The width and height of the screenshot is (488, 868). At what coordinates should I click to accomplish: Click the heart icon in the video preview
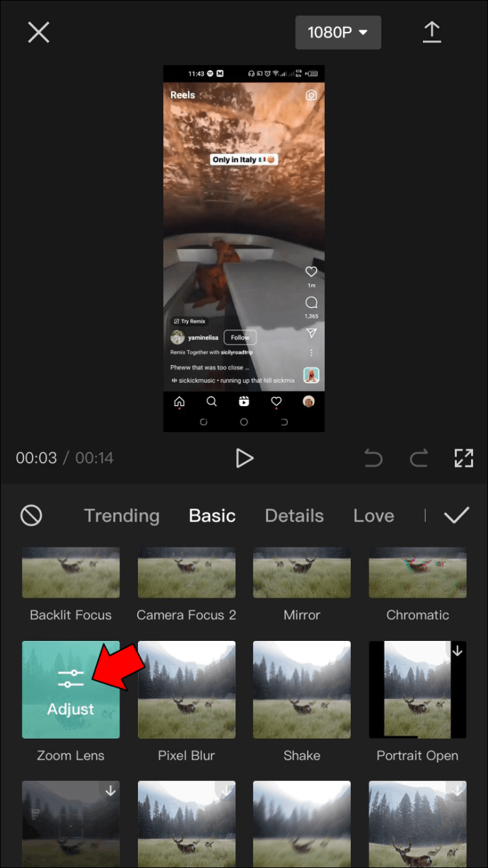[x=311, y=272]
